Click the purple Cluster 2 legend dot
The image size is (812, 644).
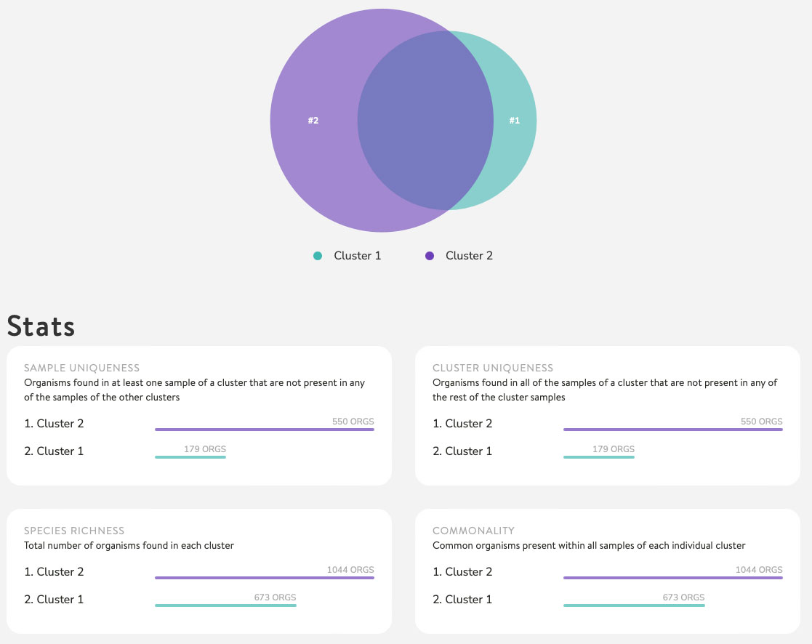(430, 256)
